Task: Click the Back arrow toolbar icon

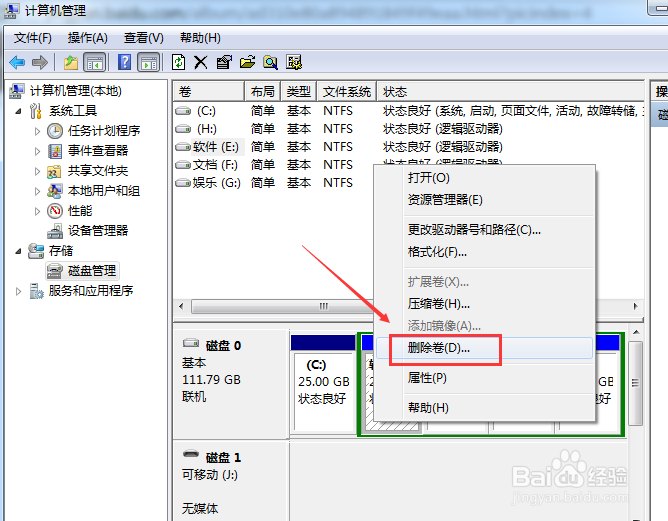Action: [17, 63]
